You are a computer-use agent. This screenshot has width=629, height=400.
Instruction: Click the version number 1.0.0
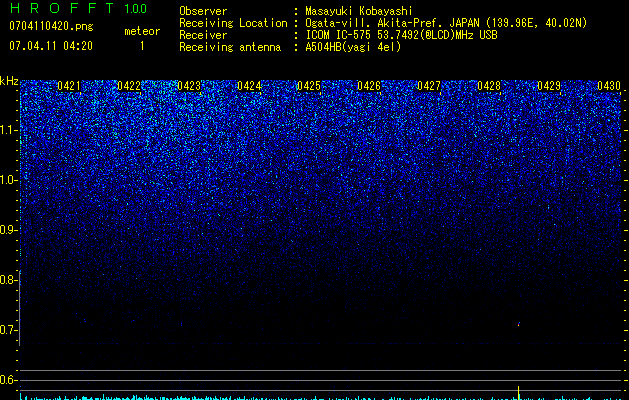[x=136, y=9]
